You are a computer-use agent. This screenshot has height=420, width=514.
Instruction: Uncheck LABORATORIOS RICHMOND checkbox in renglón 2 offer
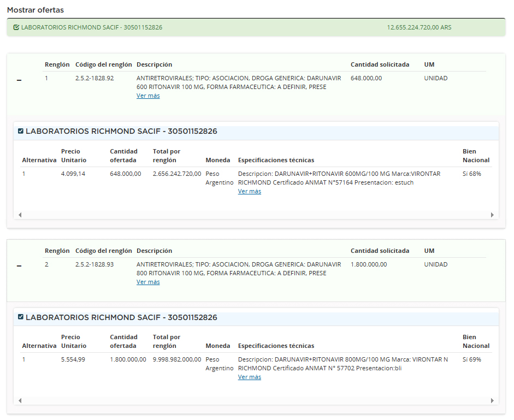(21, 317)
